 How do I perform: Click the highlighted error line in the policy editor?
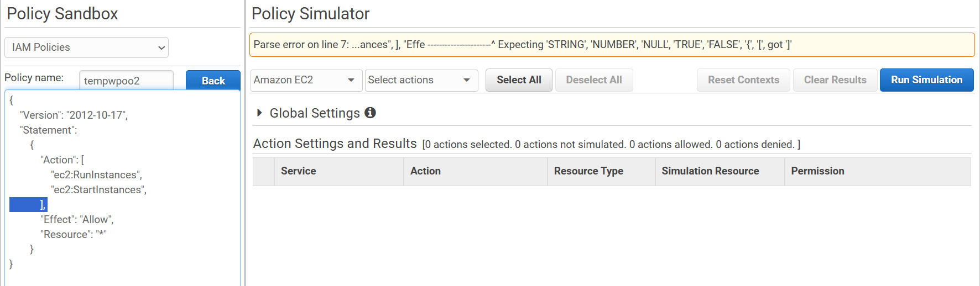(x=29, y=205)
